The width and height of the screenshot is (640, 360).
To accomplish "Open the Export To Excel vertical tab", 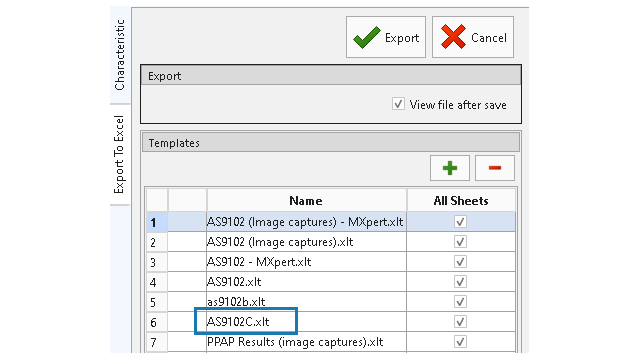I will [120, 154].
